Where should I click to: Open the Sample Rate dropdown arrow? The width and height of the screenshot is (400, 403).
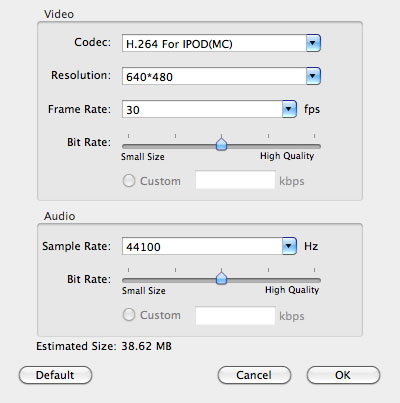point(289,246)
